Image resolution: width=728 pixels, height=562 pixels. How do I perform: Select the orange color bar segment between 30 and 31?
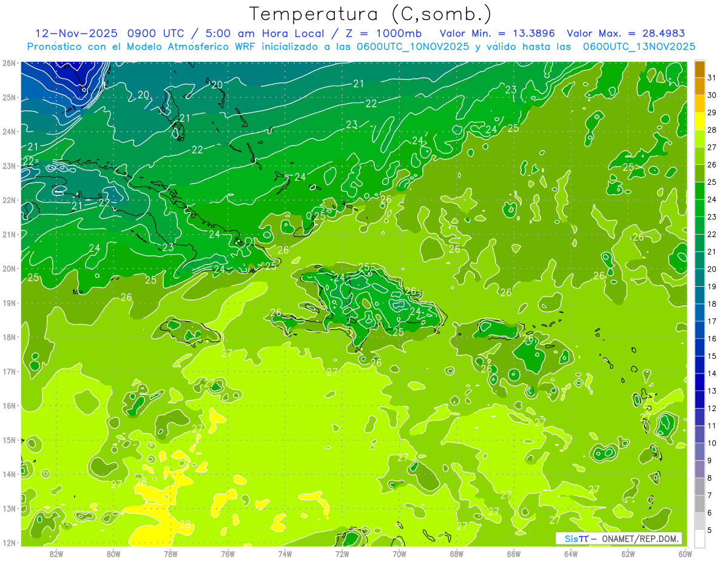699,87
